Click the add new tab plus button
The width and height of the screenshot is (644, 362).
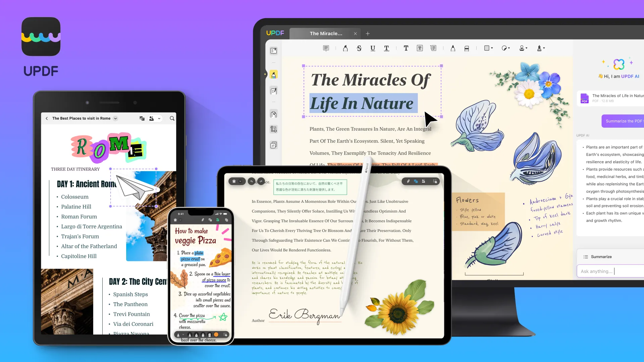pyautogui.click(x=368, y=34)
